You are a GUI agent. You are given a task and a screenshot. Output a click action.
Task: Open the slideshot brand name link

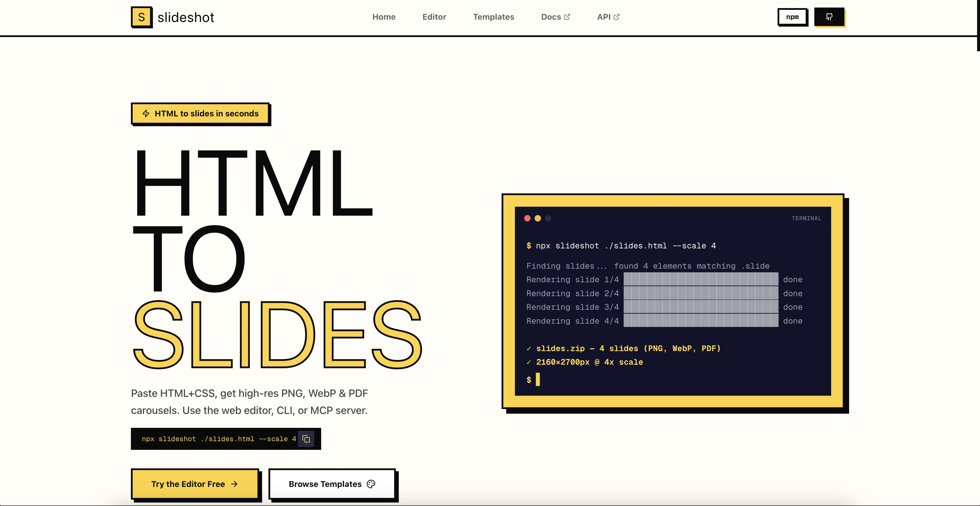186,17
